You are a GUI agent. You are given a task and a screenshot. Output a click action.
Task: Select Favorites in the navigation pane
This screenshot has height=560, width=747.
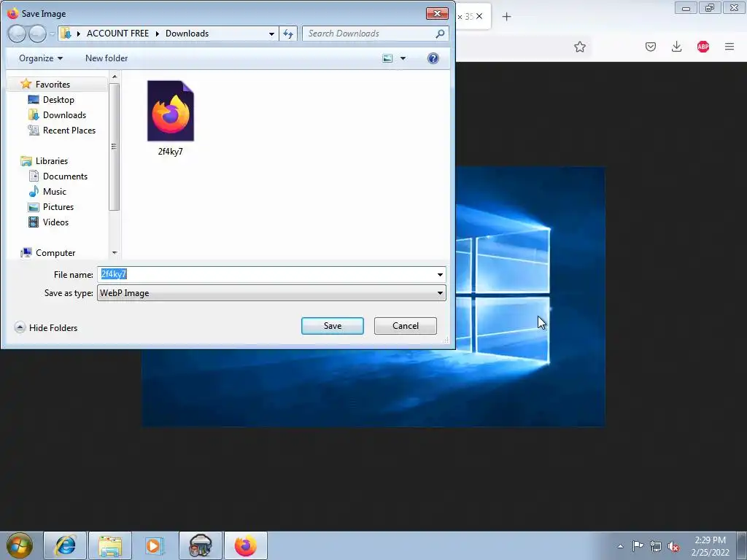click(53, 85)
